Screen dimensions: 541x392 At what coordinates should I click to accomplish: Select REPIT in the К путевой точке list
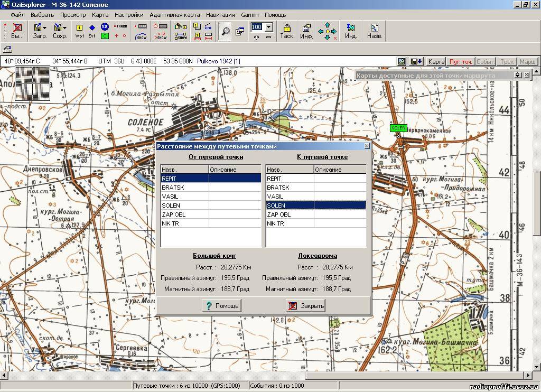point(316,179)
